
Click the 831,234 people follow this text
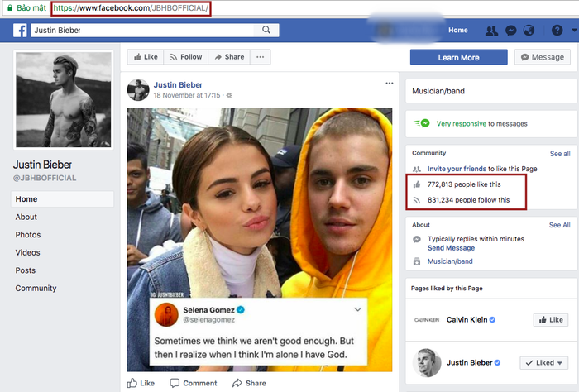pos(469,199)
